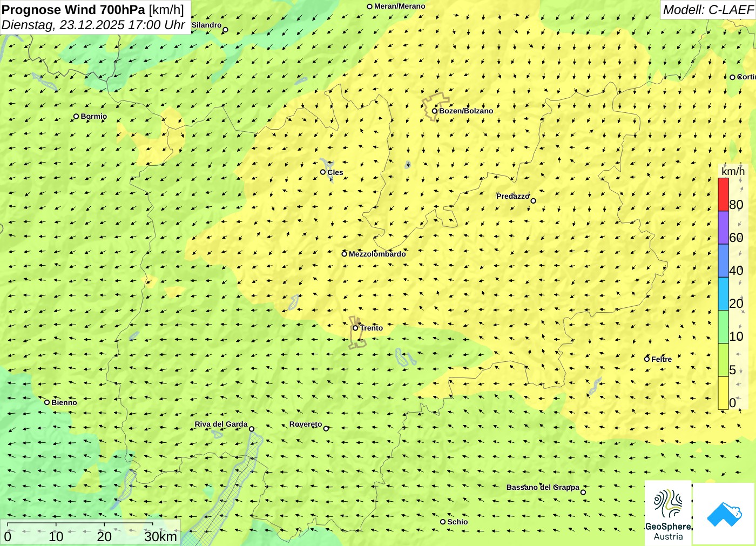Click the Cortina marker at right edge
The height and width of the screenshot is (546, 756).
[733, 77]
